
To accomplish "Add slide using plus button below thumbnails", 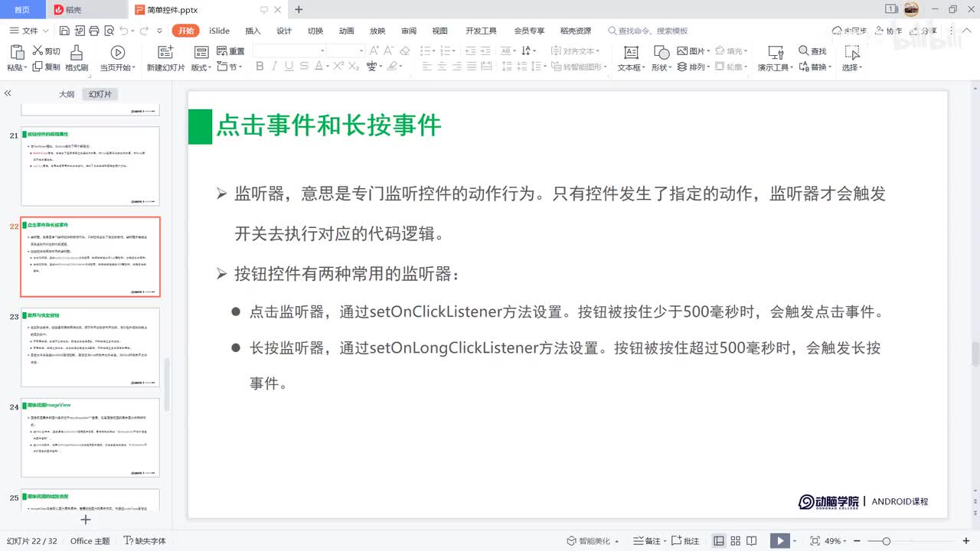I will pyautogui.click(x=86, y=520).
